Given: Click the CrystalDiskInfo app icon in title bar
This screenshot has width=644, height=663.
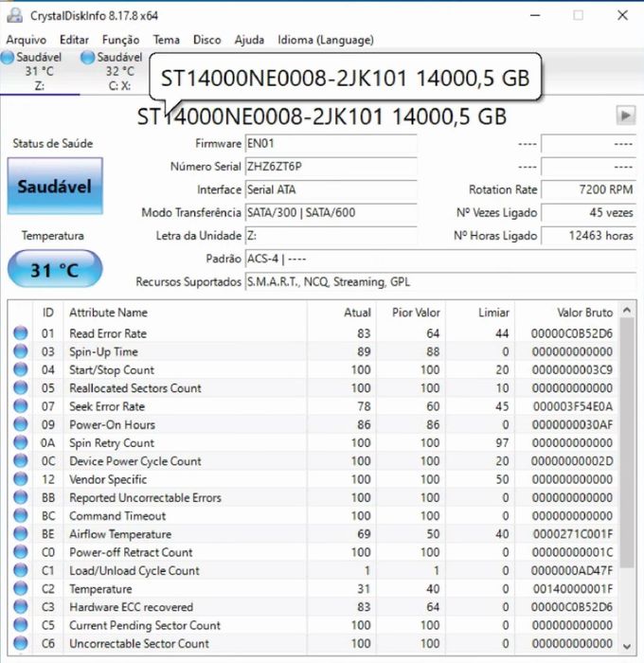Looking at the screenshot, I should coord(15,15).
